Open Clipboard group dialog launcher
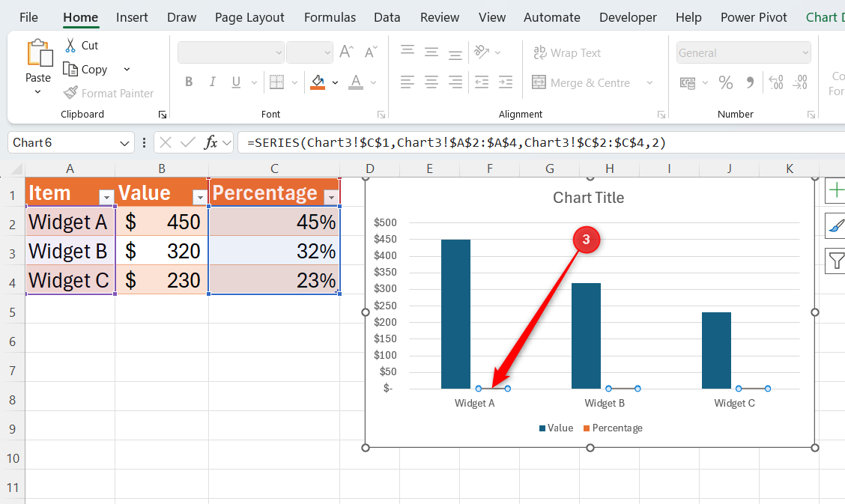Screen dimensions: 845x504 coord(163,114)
